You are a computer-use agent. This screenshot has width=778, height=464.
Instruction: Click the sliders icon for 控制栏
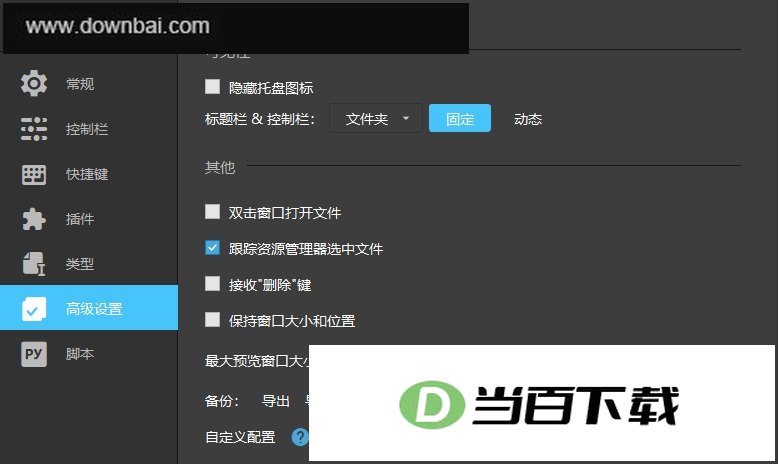coord(34,129)
